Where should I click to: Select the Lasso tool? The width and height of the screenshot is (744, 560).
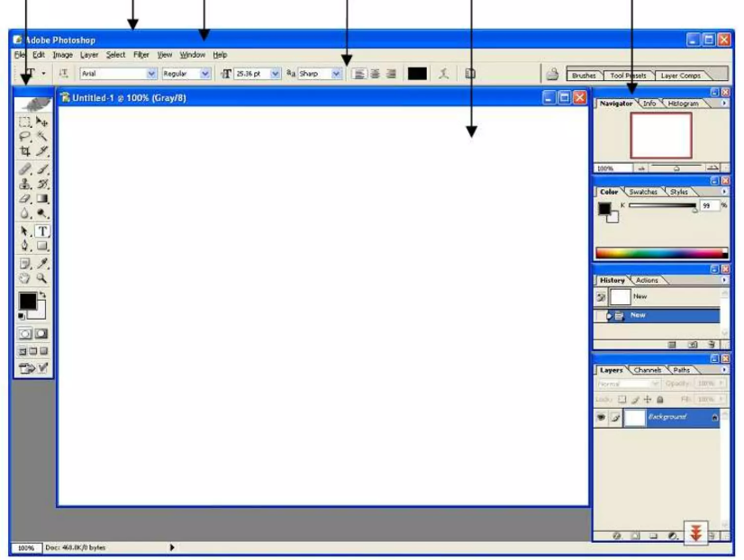(25, 136)
